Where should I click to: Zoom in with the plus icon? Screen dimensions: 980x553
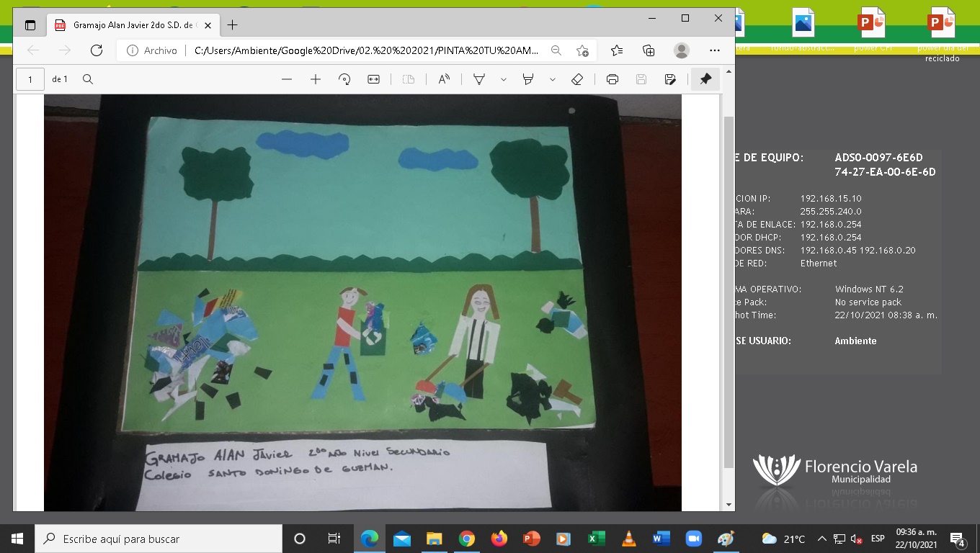(x=316, y=79)
